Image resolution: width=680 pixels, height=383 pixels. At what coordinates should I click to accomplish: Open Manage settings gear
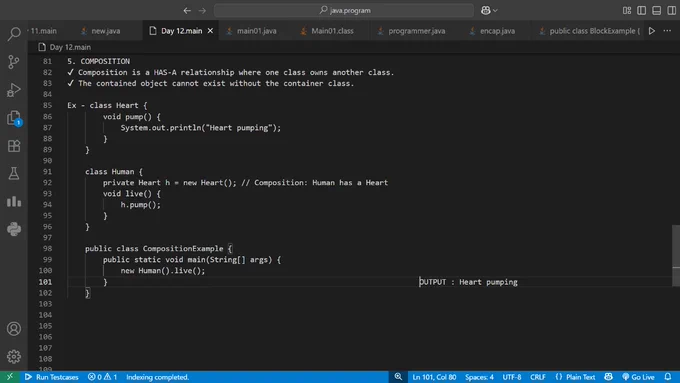(14, 357)
